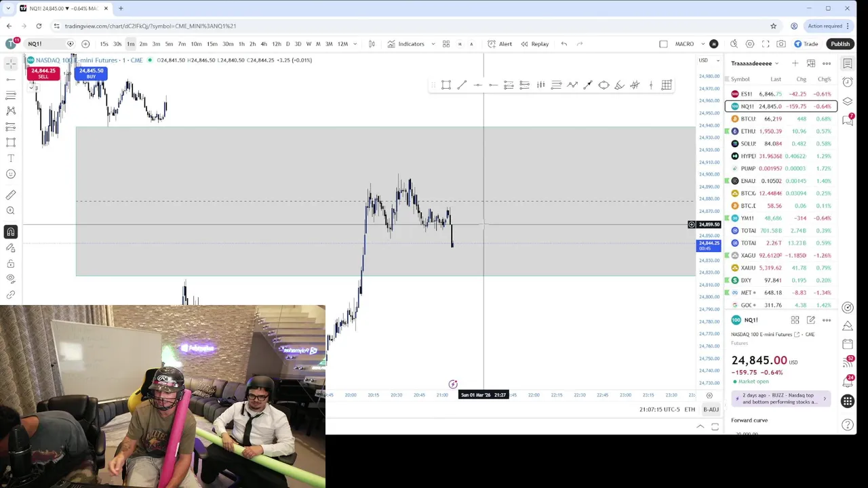Viewport: 868px width, 488px height.
Task: Choose the 12M timeframe
Action: pyautogui.click(x=342, y=44)
